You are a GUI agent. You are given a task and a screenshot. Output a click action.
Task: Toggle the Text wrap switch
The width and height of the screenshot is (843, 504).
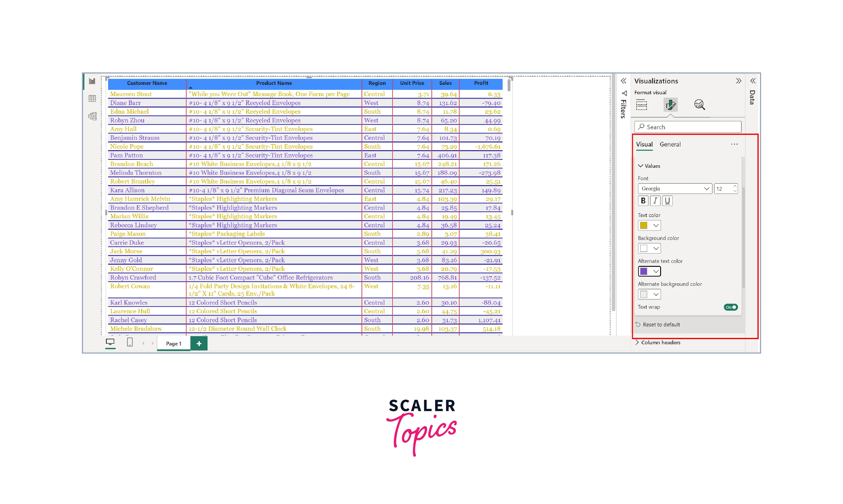click(731, 307)
